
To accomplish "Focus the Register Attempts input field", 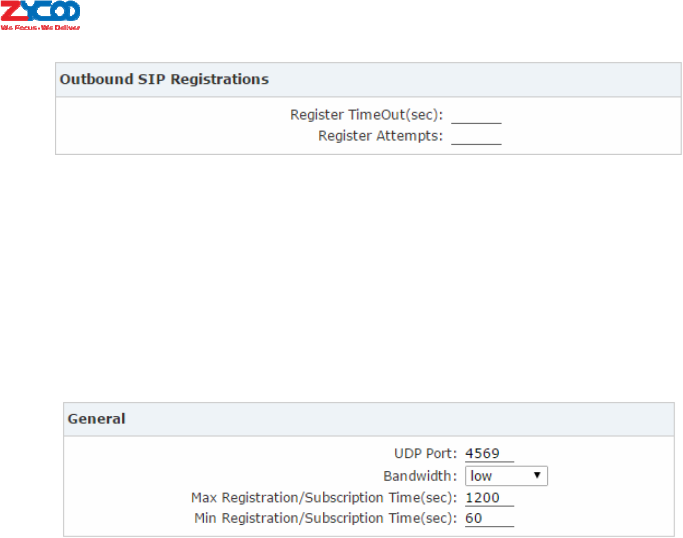I will pos(476,136).
